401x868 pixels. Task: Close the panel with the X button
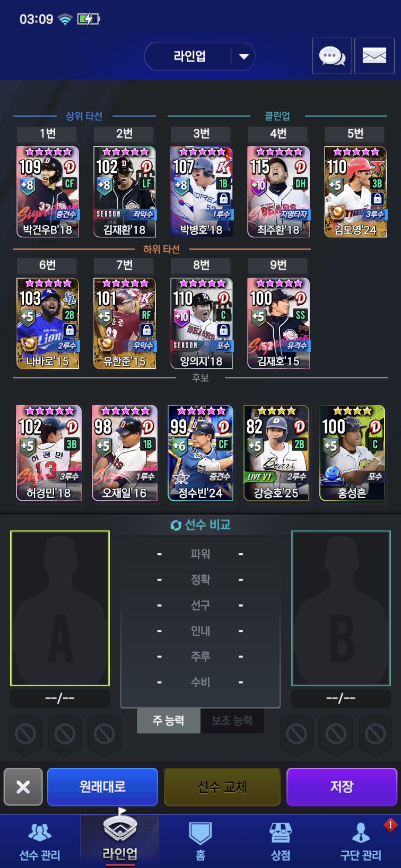23,787
